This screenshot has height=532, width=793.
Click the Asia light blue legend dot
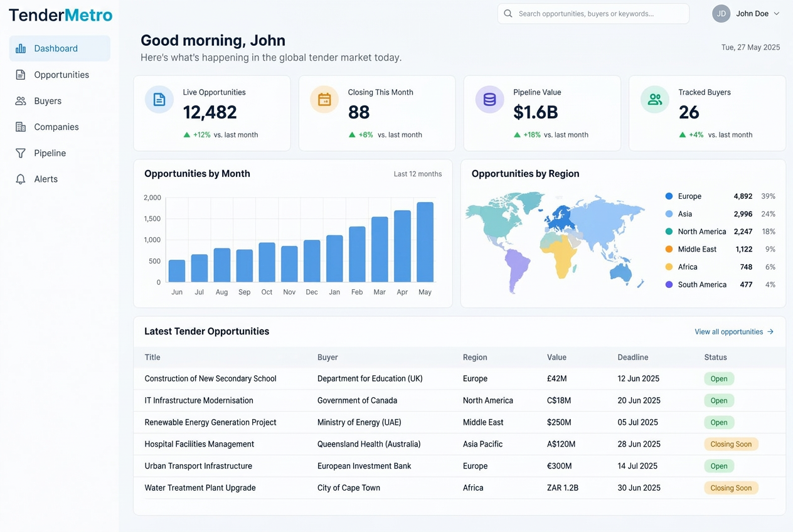coord(669,214)
